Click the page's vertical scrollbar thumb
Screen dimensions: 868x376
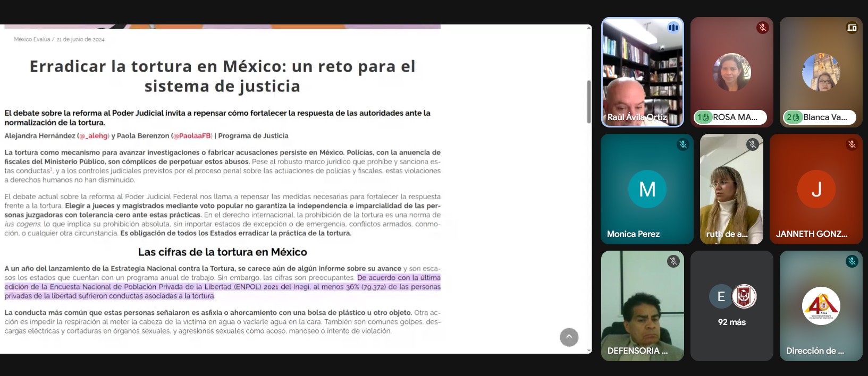[589, 102]
